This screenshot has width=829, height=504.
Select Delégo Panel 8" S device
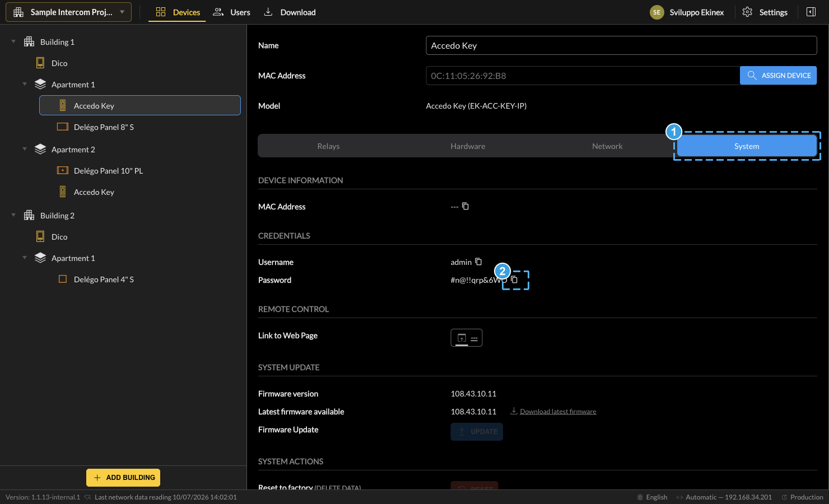(x=140, y=127)
